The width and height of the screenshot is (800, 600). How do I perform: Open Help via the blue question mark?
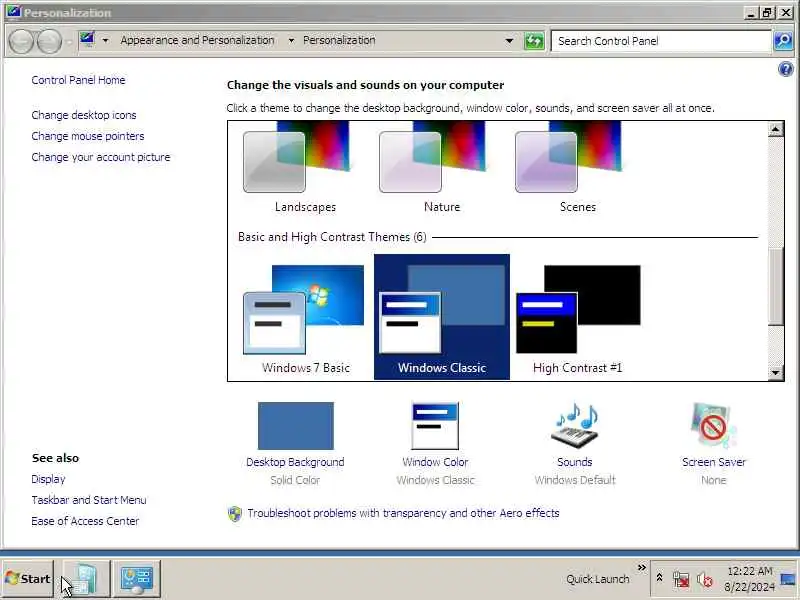(x=786, y=68)
